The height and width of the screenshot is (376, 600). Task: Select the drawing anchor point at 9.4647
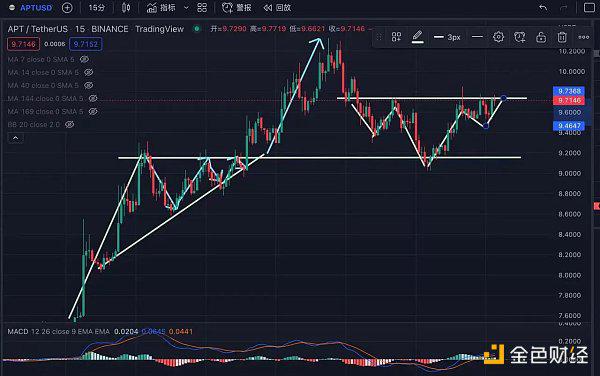click(x=486, y=126)
